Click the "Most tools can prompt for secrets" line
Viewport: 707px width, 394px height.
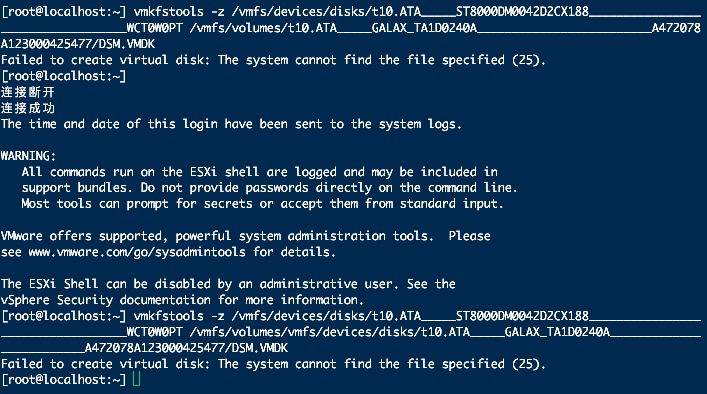click(x=262, y=204)
